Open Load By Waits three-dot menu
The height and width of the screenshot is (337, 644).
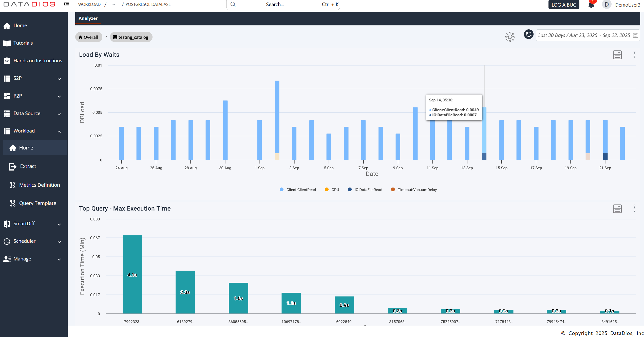tap(634, 54)
